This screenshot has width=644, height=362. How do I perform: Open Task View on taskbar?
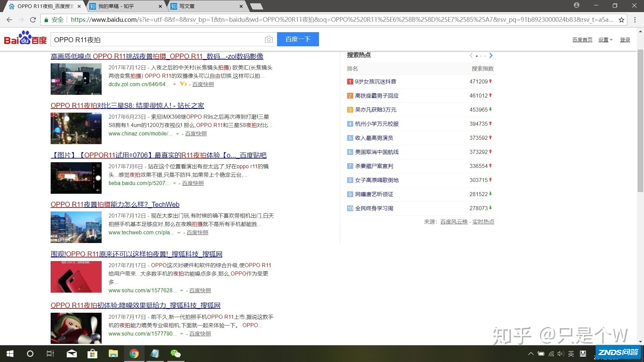click(x=50, y=354)
